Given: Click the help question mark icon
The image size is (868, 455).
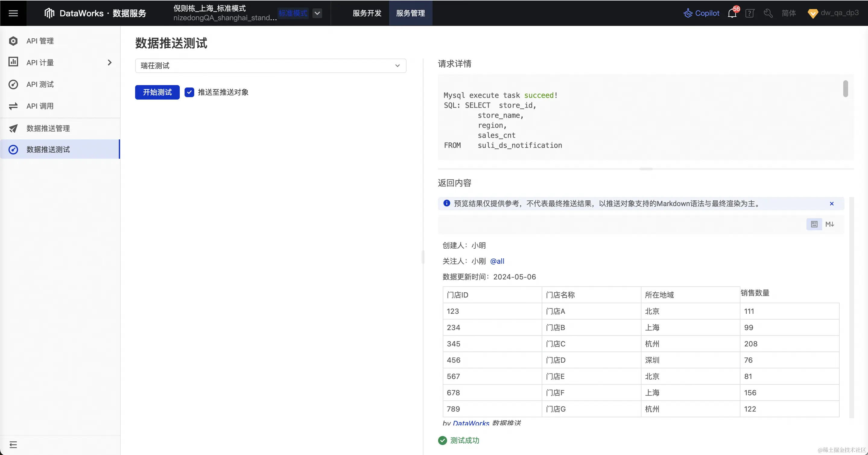Looking at the screenshot, I should pos(750,14).
